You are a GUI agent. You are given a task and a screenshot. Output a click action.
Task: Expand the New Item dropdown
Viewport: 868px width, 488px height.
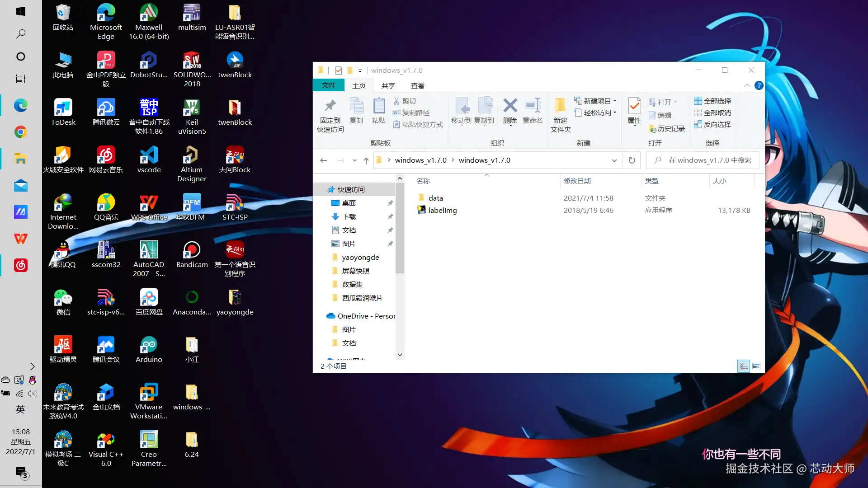coord(595,101)
